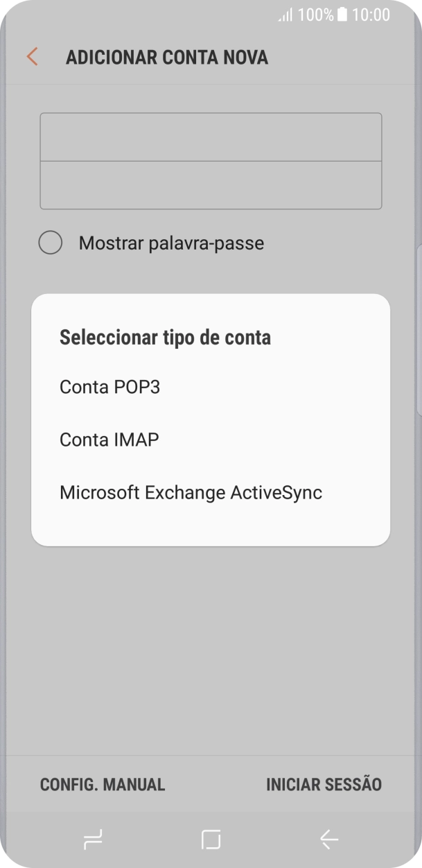Select Microsoft Exchange ActiveSync
Viewport: 422px width, 868px height.
[x=191, y=492]
